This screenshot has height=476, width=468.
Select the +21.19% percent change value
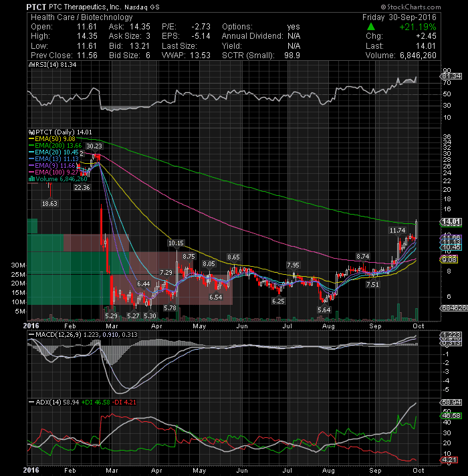pos(418,27)
